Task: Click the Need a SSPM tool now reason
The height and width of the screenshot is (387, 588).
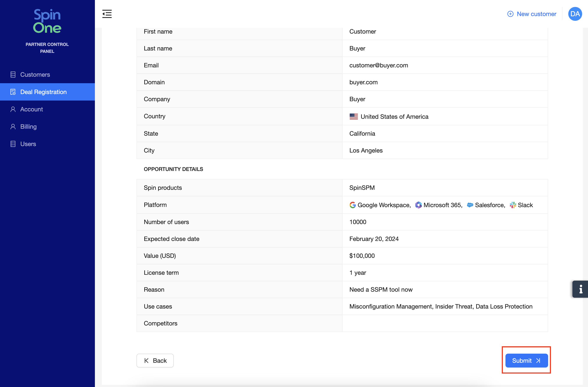Action: (381, 289)
